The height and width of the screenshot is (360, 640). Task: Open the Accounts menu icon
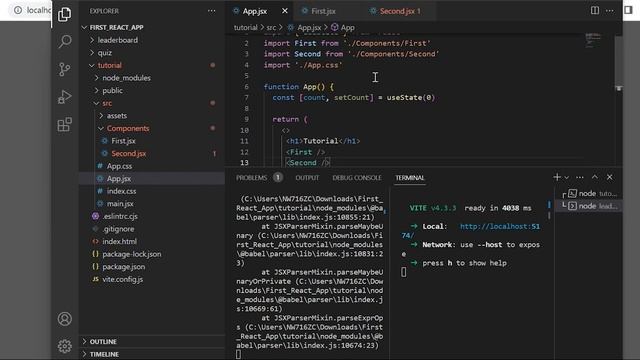coord(64,319)
